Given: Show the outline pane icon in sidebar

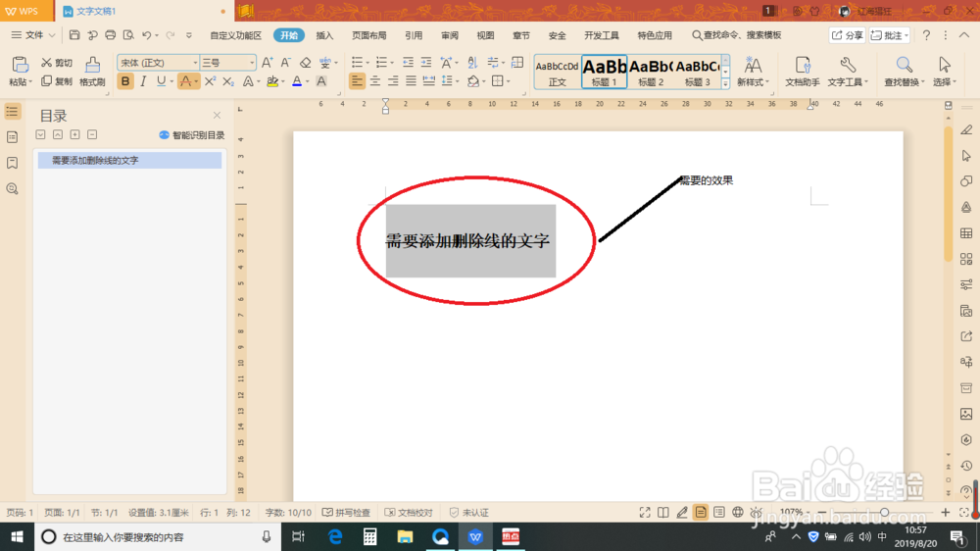Looking at the screenshot, I should click(x=12, y=112).
